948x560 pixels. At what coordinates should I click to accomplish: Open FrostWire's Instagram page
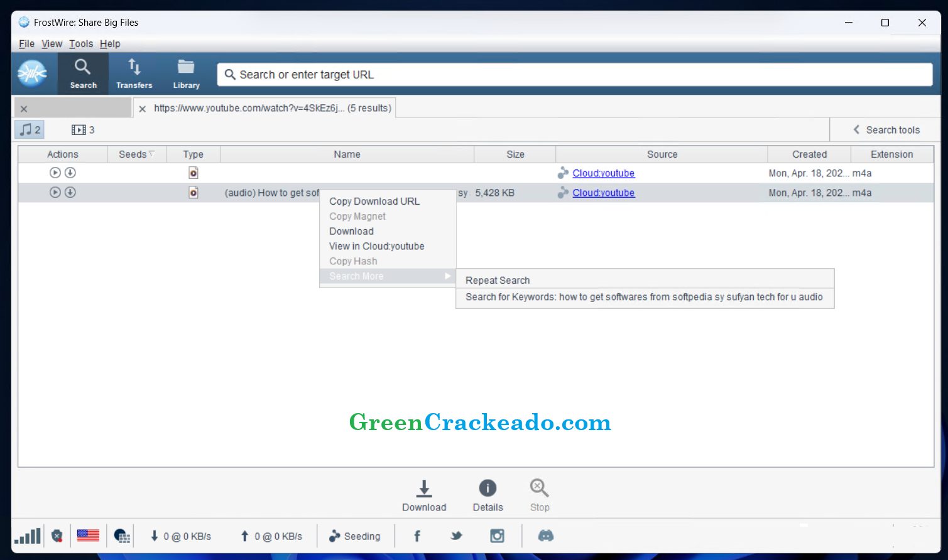pyautogui.click(x=496, y=536)
